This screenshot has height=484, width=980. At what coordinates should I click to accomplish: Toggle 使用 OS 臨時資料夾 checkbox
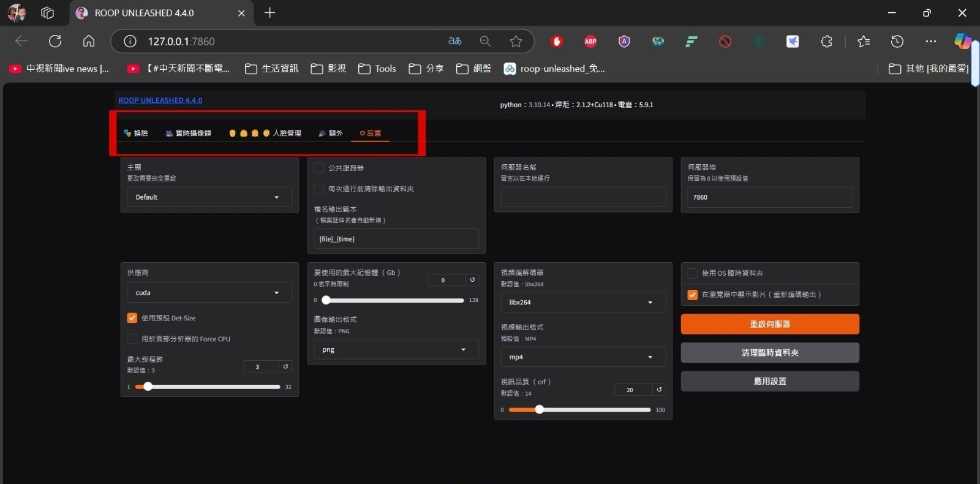[693, 273]
